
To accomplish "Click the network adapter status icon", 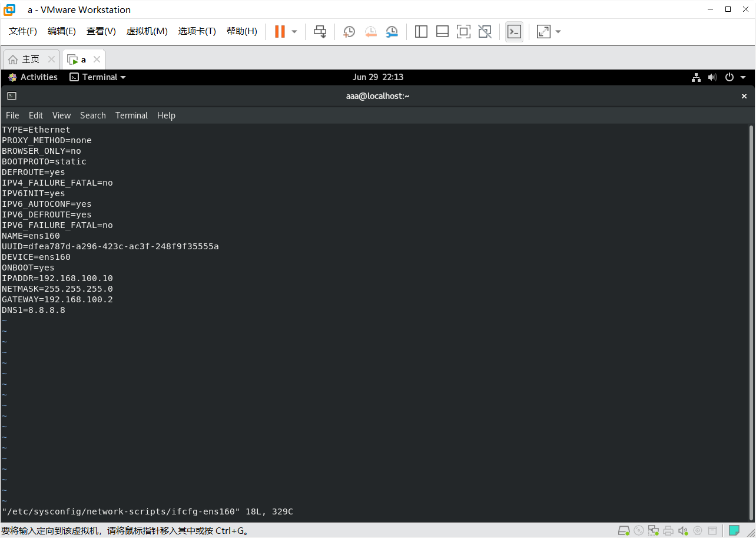I will [x=653, y=531].
